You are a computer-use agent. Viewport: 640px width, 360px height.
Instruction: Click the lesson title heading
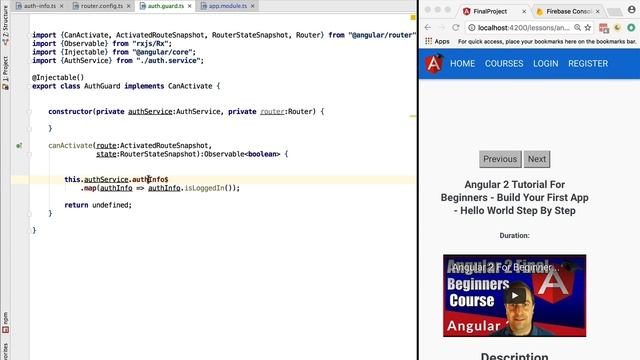coord(514,198)
